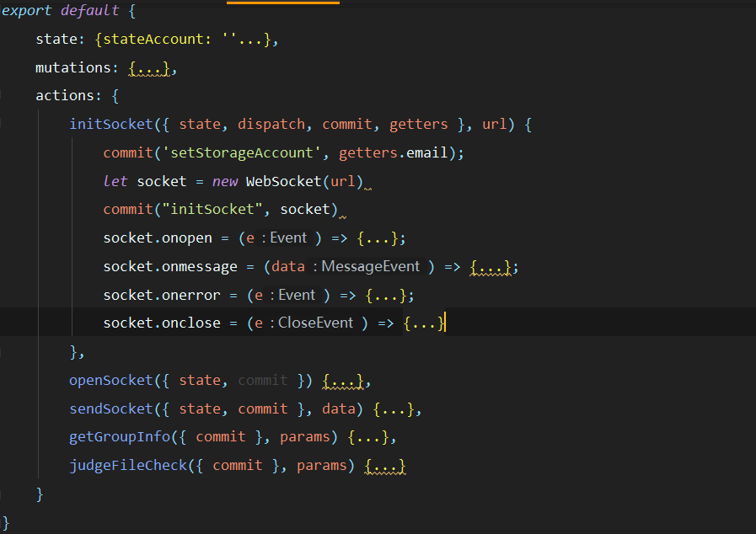Screen dimensions: 756x534
Task: Click the 'export' keyword on first line
Action: tap(26, 10)
